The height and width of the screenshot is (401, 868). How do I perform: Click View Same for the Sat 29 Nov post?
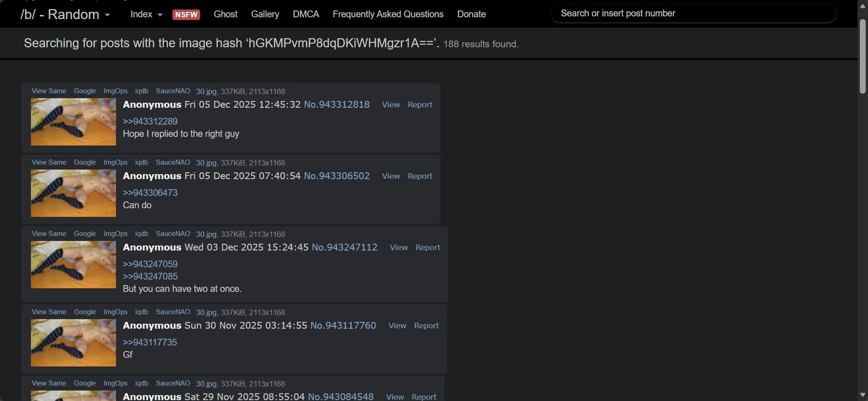point(49,383)
